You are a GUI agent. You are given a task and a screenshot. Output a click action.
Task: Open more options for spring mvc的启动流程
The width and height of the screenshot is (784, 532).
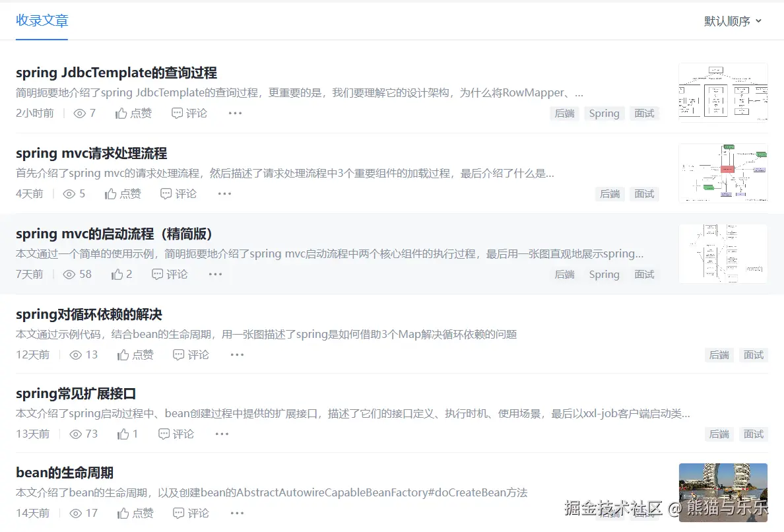[216, 275]
